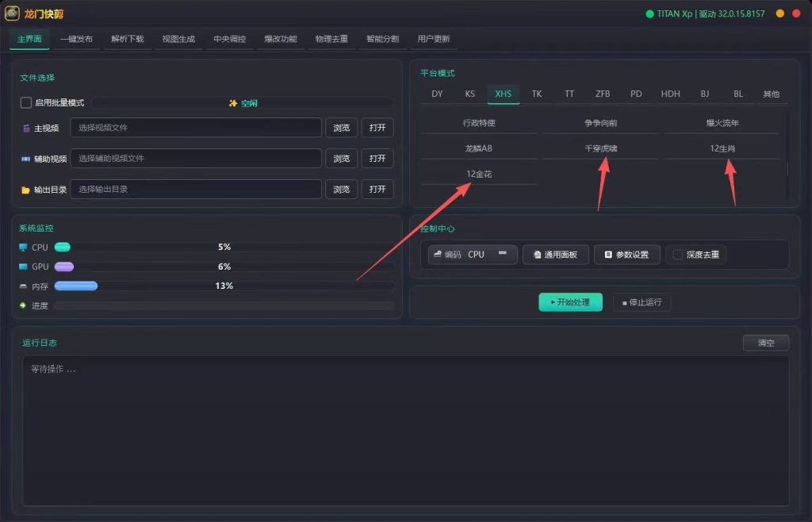Click inside the 运行日志 text area

click(x=406, y=430)
